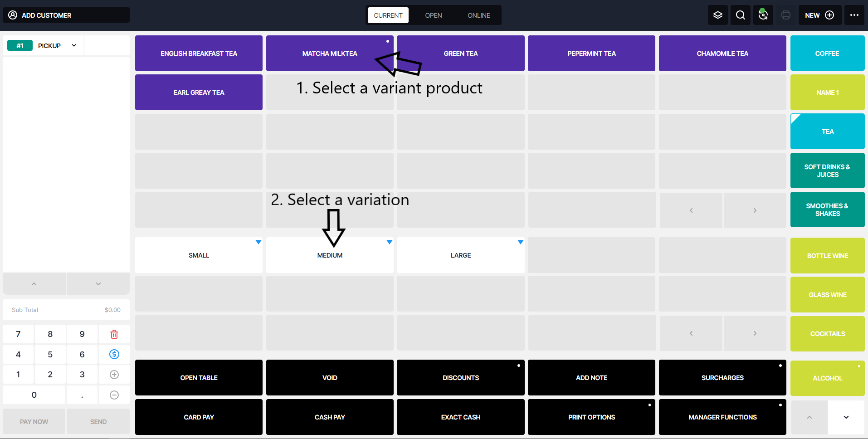Open the TEA category

(827, 131)
